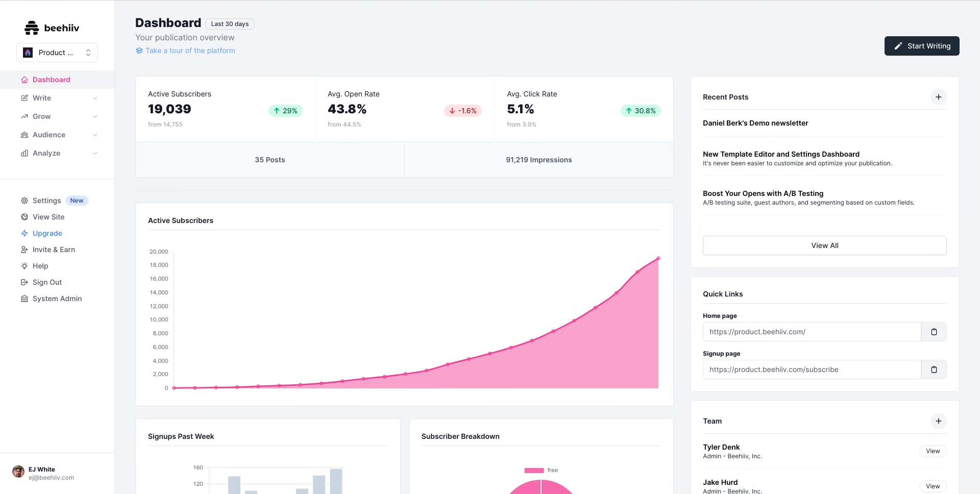Click the New badge beside Settings

[x=77, y=201]
